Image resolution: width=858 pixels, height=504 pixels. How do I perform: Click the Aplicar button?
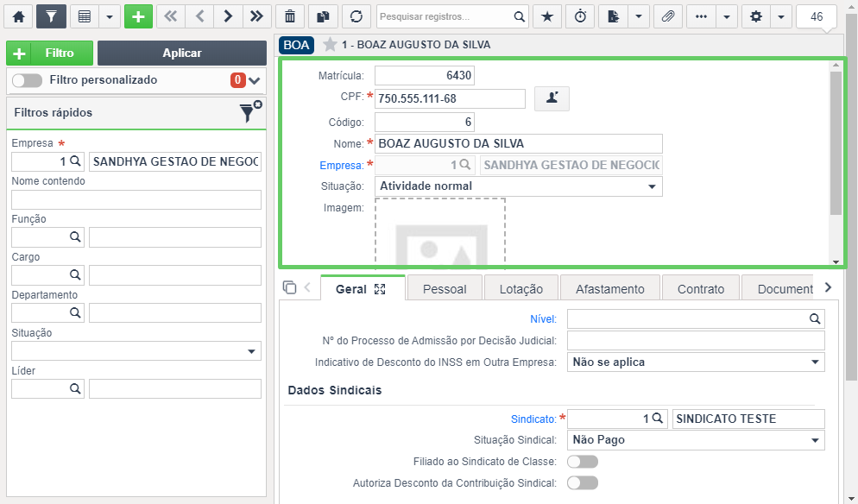182,54
